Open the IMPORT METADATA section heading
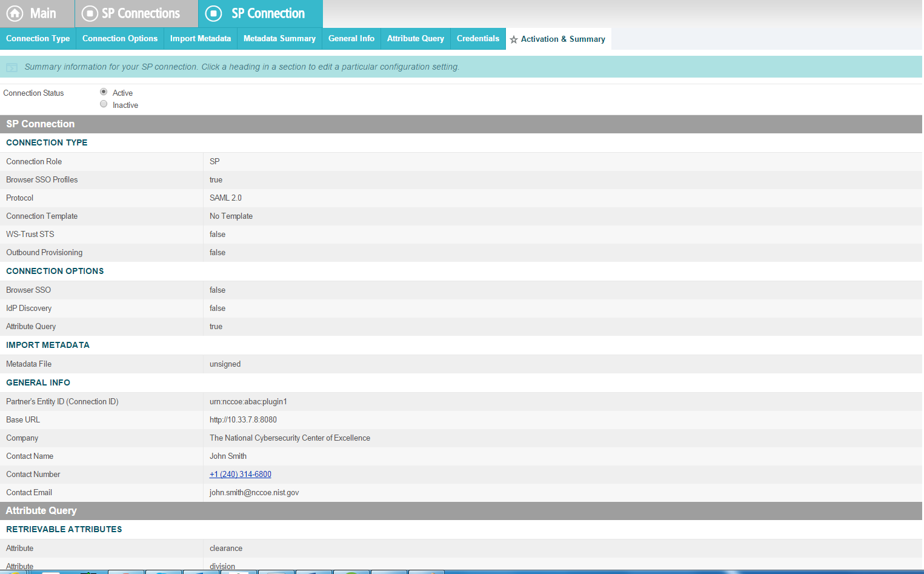Viewport: 924px width, 574px height. 47,345
